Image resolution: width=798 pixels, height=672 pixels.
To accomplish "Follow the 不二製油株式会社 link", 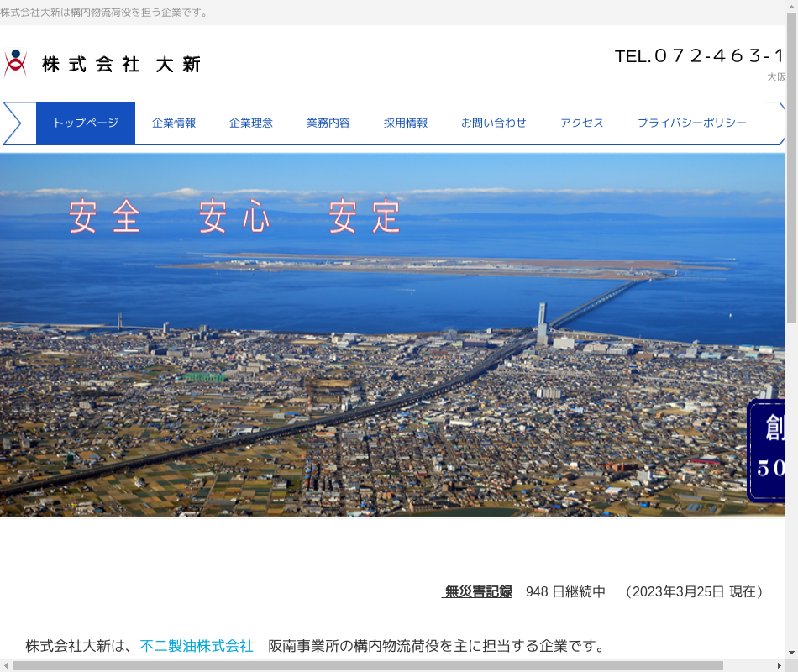I will click(x=197, y=646).
